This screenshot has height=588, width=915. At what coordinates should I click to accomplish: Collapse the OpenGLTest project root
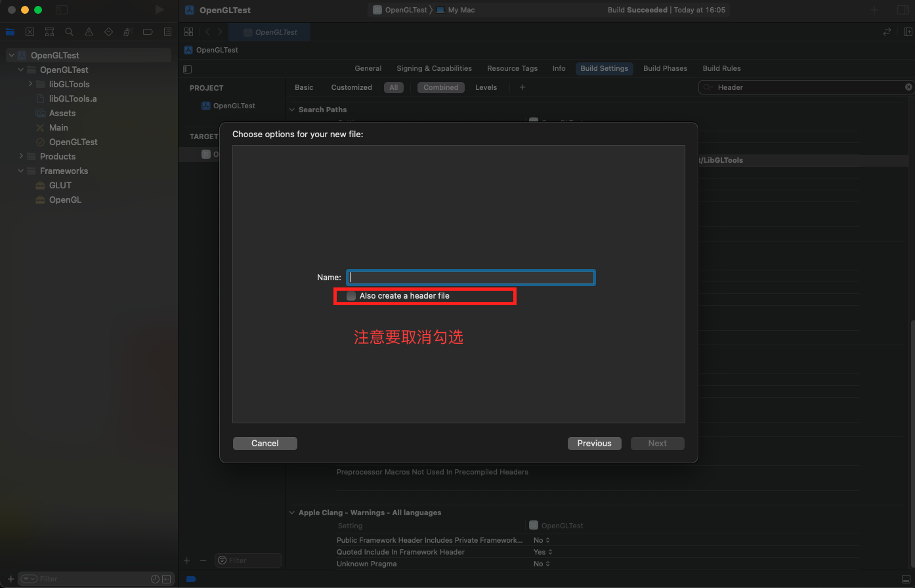[x=11, y=55]
